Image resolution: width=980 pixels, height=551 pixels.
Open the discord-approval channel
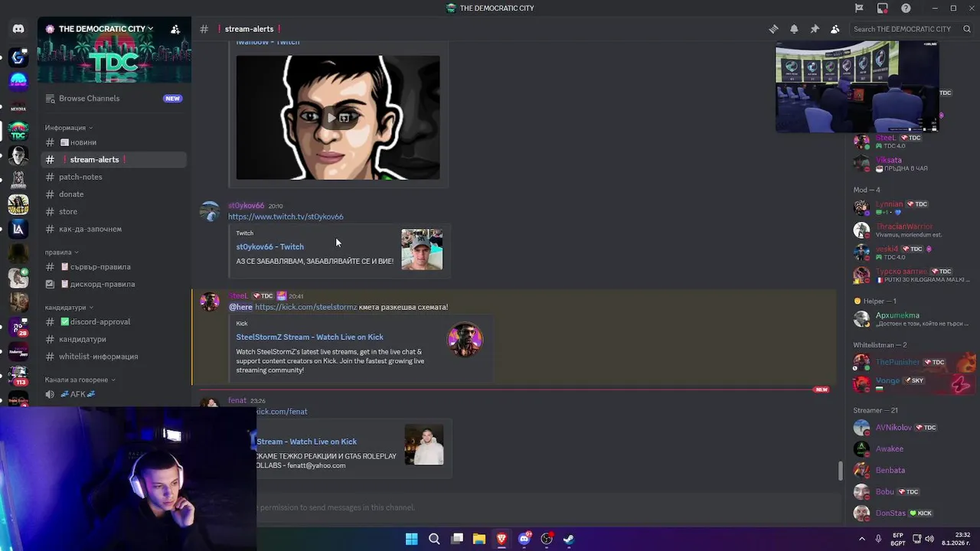pyautogui.click(x=113, y=322)
